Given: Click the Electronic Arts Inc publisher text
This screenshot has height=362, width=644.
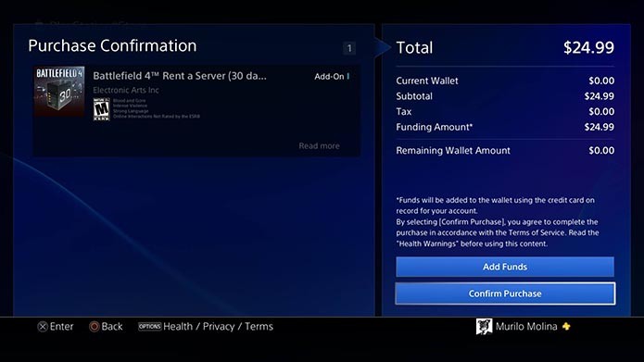Looking at the screenshot, I should click(x=126, y=90).
